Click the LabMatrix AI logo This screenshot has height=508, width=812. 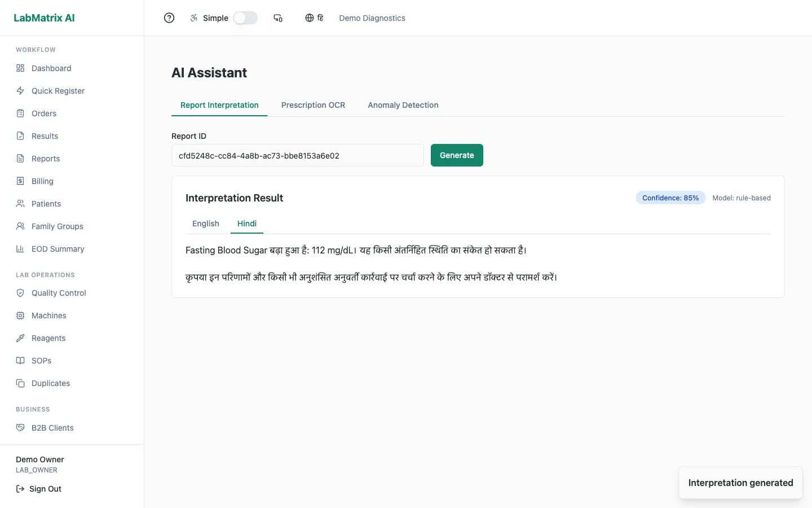coord(44,17)
